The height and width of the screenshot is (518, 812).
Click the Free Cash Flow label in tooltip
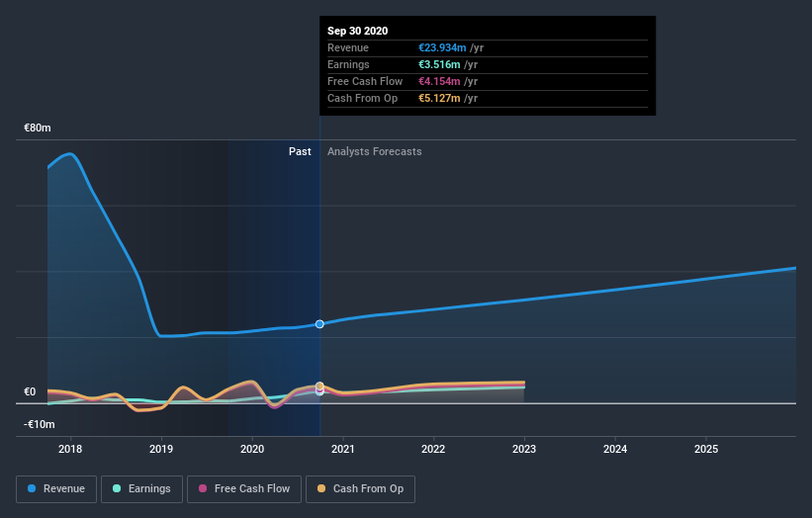365,81
